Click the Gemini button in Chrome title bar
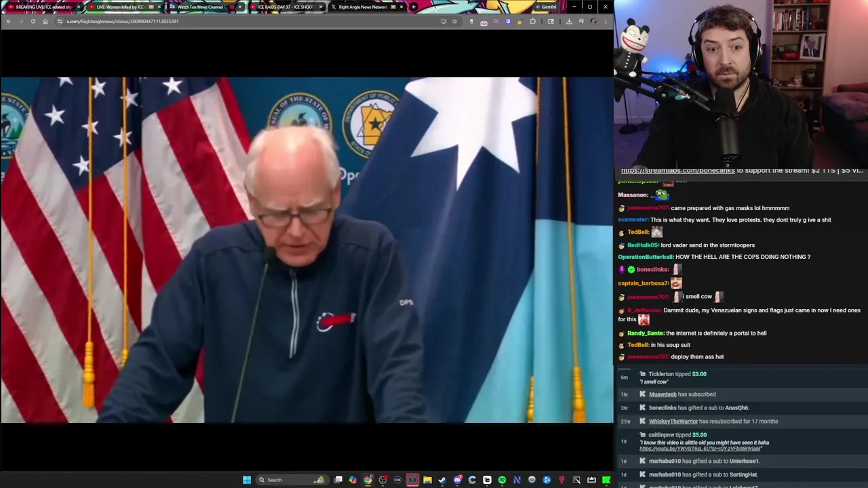Viewport: 868px width, 488px height. pos(546,7)
